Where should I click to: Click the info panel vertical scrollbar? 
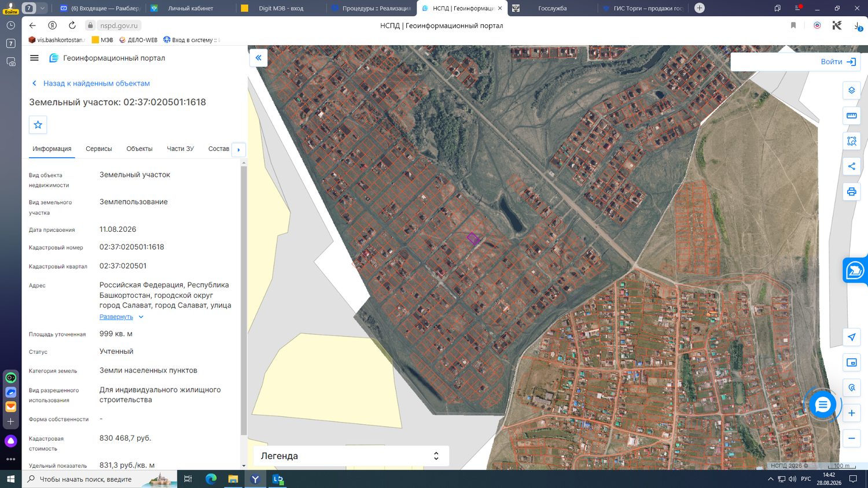coord(244,301)
